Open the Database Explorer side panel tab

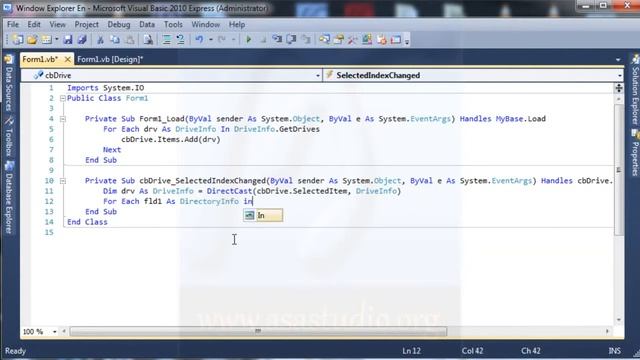(9, 198)
